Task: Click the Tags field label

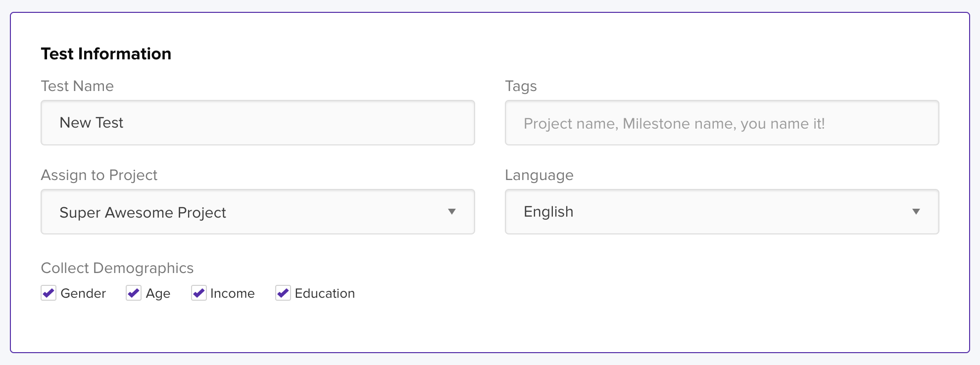Action: 521,87
